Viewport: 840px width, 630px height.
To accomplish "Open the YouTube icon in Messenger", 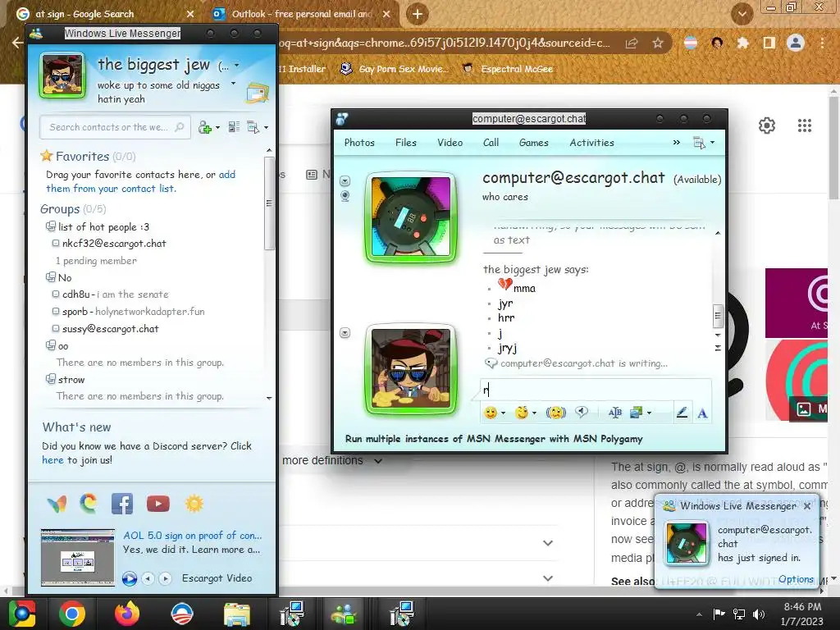I will 158,504.
